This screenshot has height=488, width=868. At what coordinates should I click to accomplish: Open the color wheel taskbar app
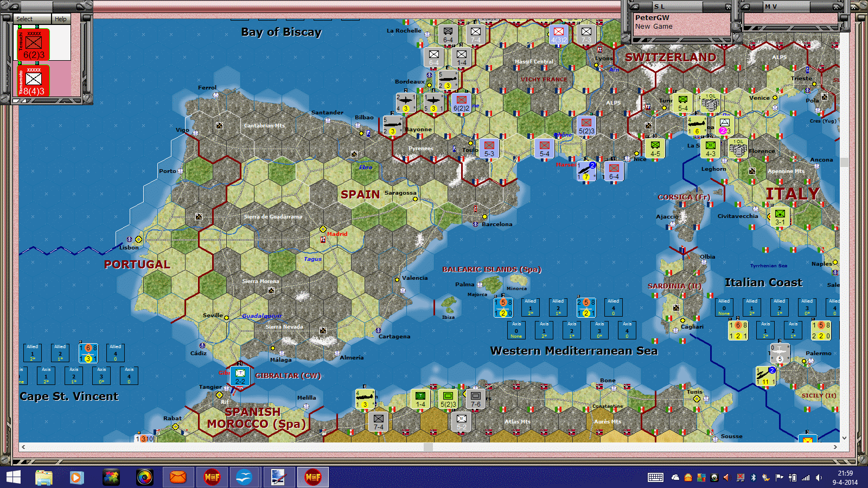pyautogui.click(x=145, y=477)
